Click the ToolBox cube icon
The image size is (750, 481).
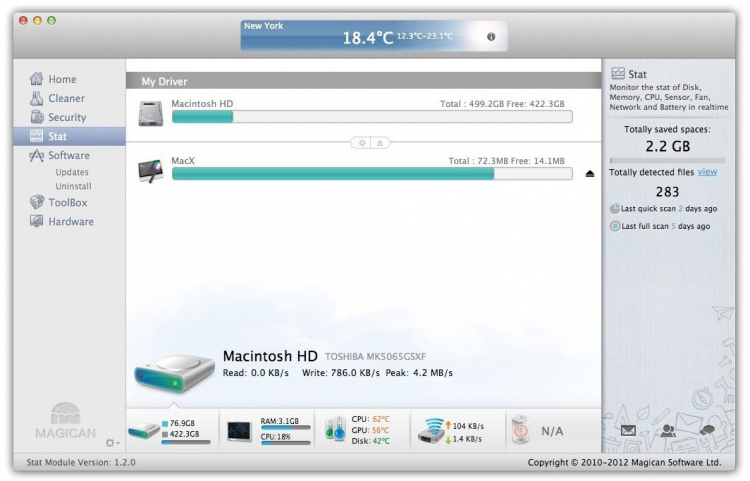click(37, 202)
